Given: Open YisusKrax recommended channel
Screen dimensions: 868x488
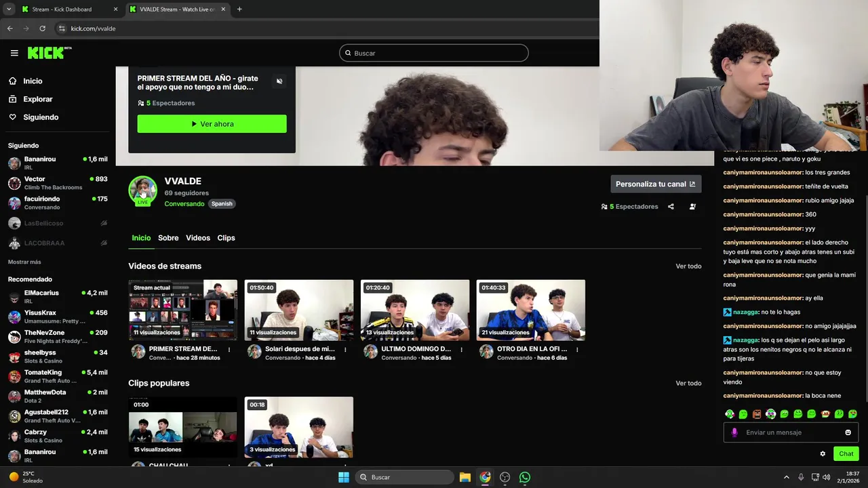Looking at the screenshot, I should click(x=58, y=317).
